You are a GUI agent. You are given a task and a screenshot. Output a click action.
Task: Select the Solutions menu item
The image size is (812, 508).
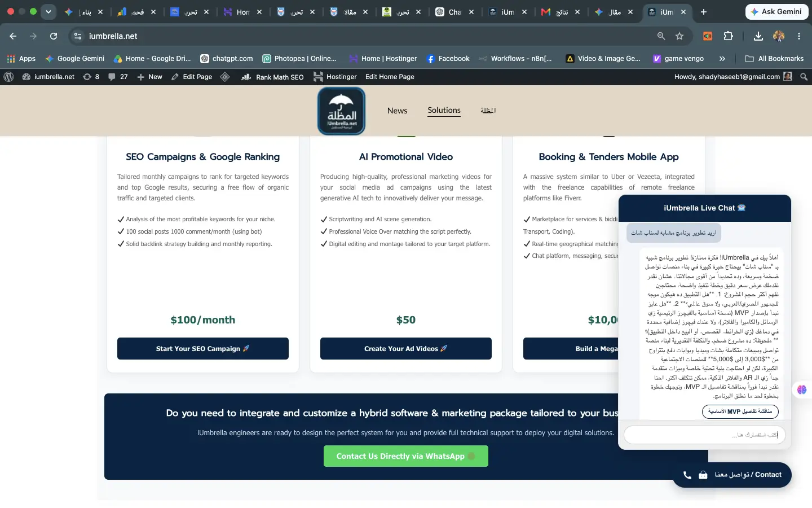[444, 110]
